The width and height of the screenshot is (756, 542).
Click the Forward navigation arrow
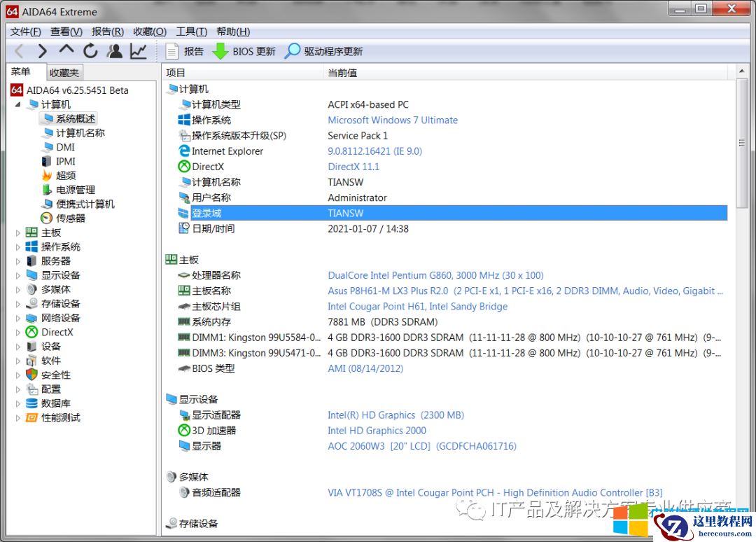pyautogui.click(x=43, y=51)
